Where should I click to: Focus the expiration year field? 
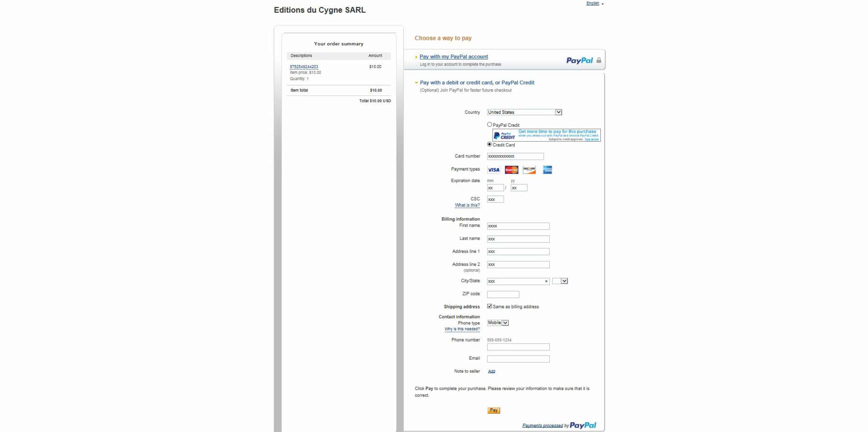coord(519,188)
